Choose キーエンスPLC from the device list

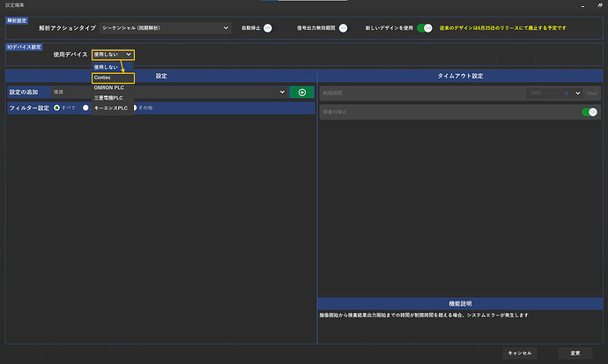[113, 108]
